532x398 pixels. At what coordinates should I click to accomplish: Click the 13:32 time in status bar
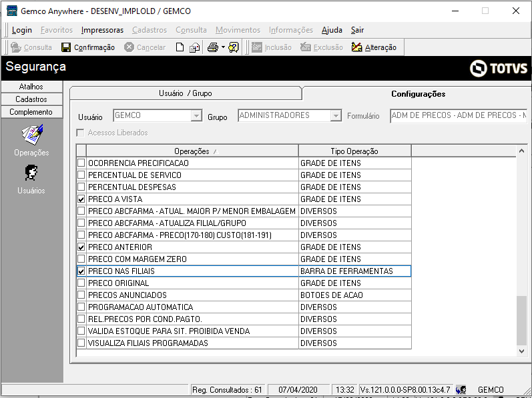click(x=344, y=390)
